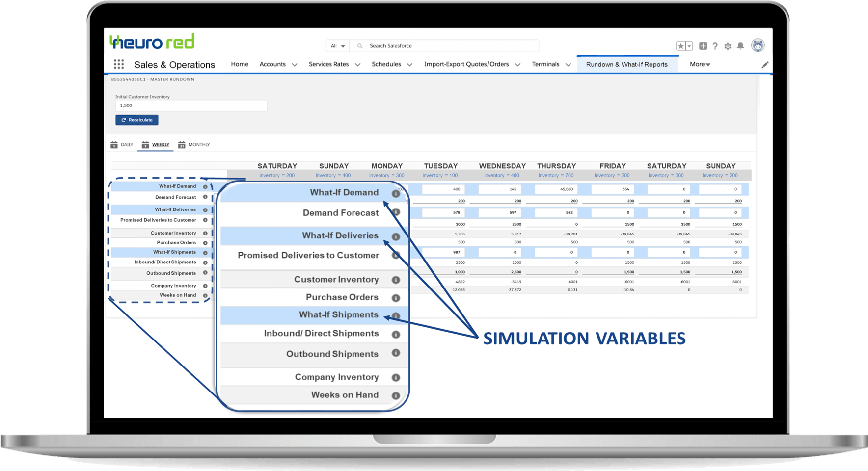The width and height of the screenshot is (868, 471).
Task: Click the edit pencil icon
Action: (765, 64)
